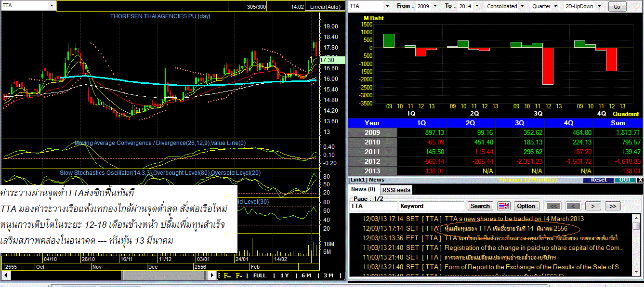644x287 pixels.
Task: Open the Quarter period dropdown
Action: click(555, 6)
